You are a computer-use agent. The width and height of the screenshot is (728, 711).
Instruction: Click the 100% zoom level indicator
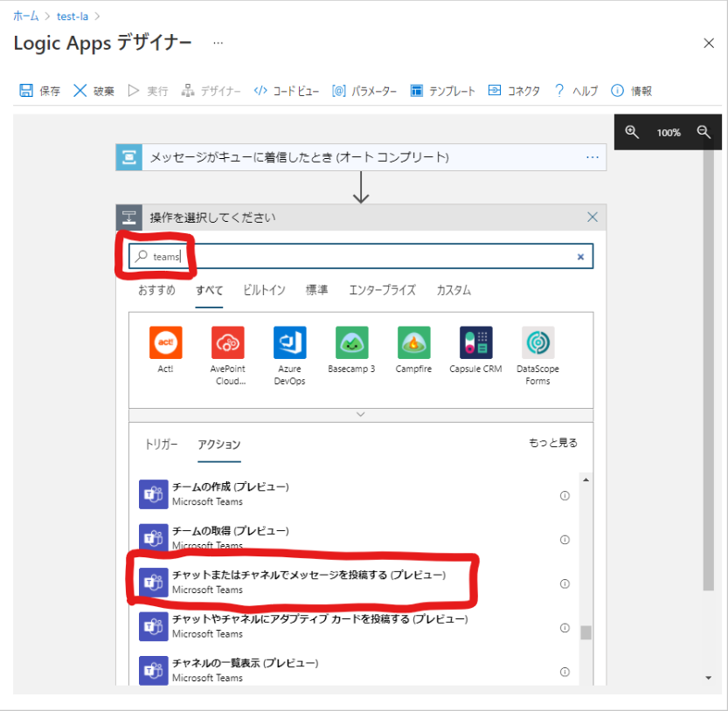pos(669,133)
